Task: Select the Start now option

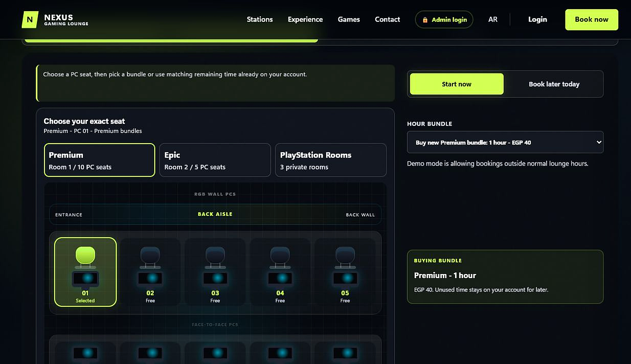Action: [x=457, y=84]
